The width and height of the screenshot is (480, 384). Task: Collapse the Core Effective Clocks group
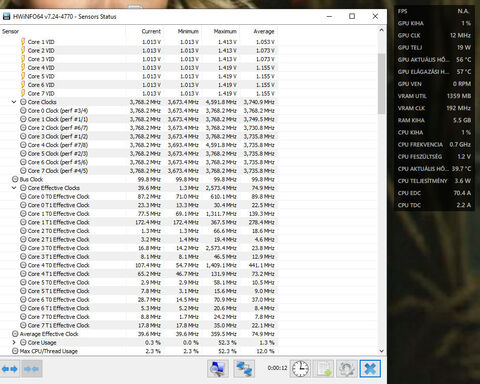pyautogui.click(x=14, y=188)
